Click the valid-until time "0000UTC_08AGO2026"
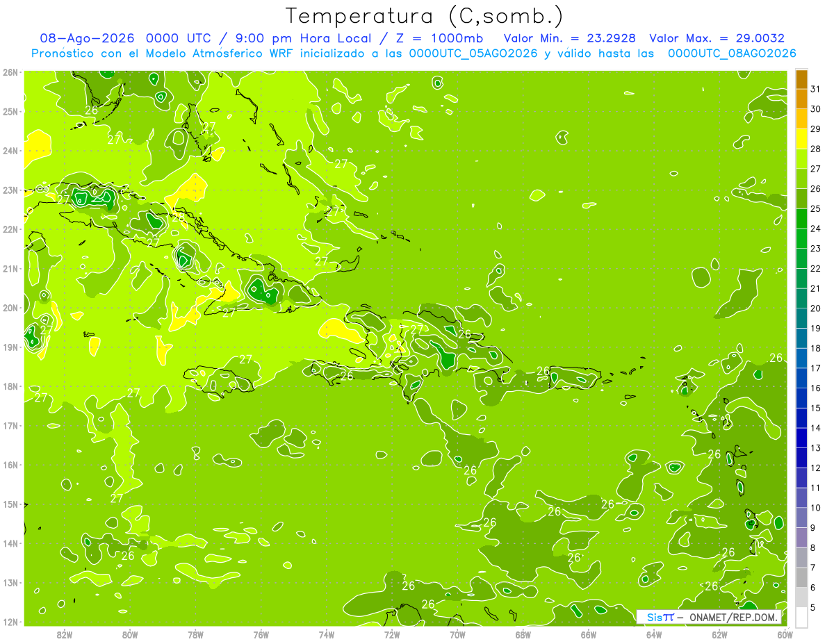The width and height of the screenshot is (834, 644). [x=732, y=53]
